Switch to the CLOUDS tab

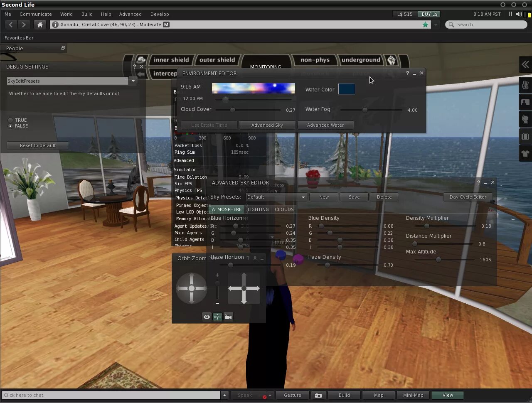(x=284, y=209)
